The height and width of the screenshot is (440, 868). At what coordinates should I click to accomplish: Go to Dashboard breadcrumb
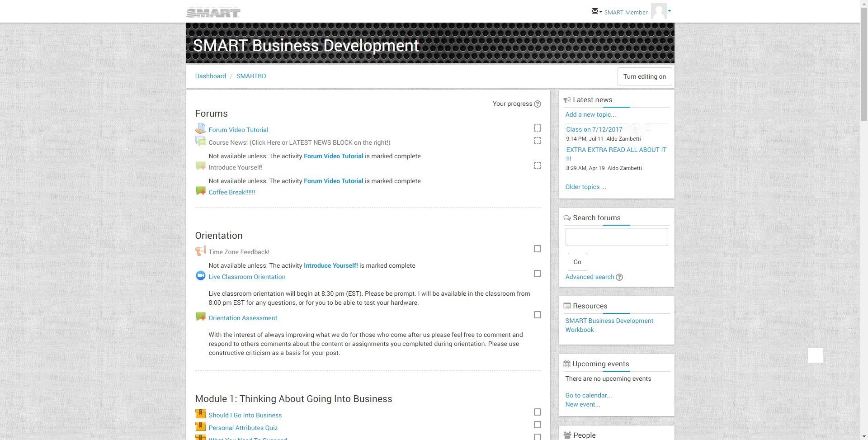210,76
